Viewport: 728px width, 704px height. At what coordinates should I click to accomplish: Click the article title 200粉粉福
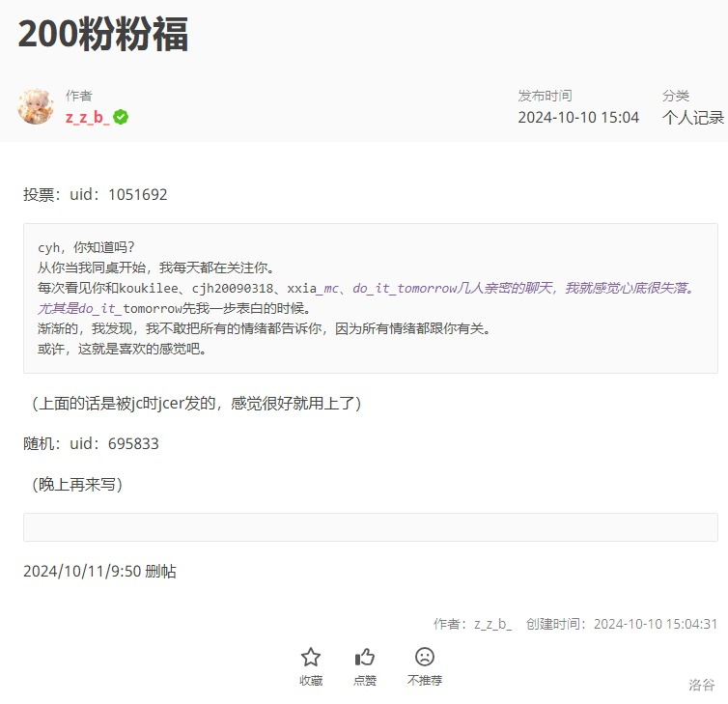[x=103, y=35]
